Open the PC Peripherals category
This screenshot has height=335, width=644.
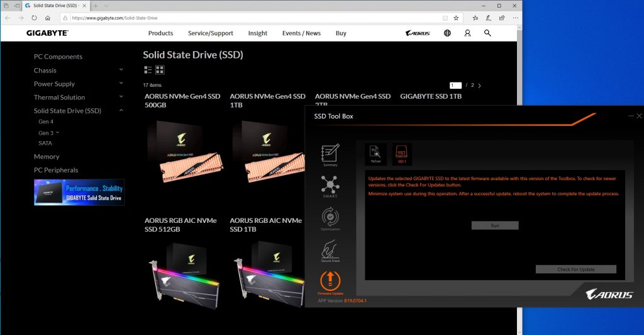click(x=56, y=170)
